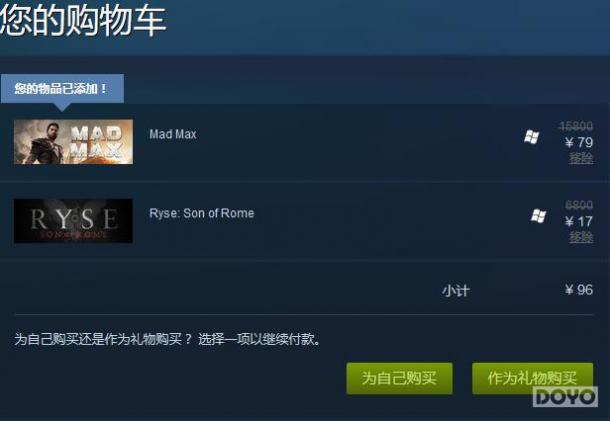Screen dimensions: 610x421
Task: Click Ryse's struck-through original price
Action: coord(579,205)
